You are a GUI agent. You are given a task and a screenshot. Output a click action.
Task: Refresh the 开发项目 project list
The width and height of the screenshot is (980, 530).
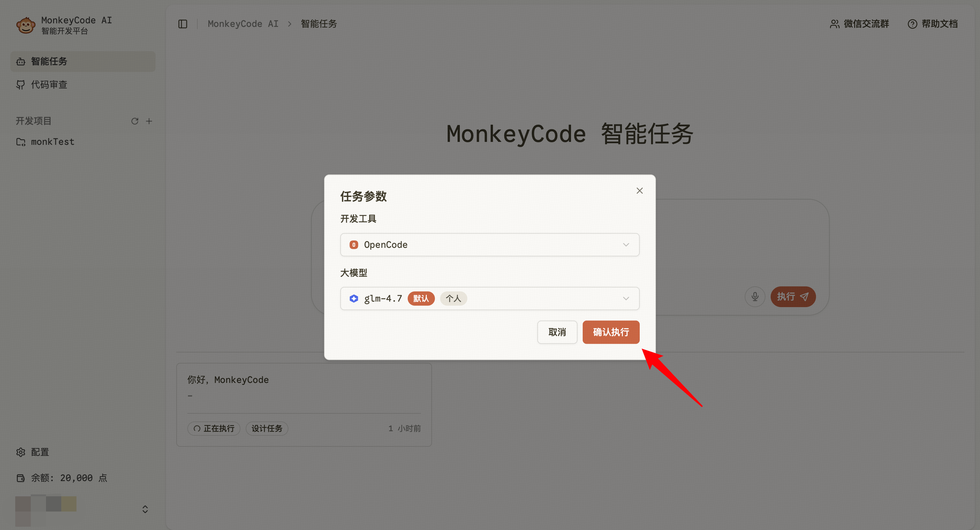point(135,121)
